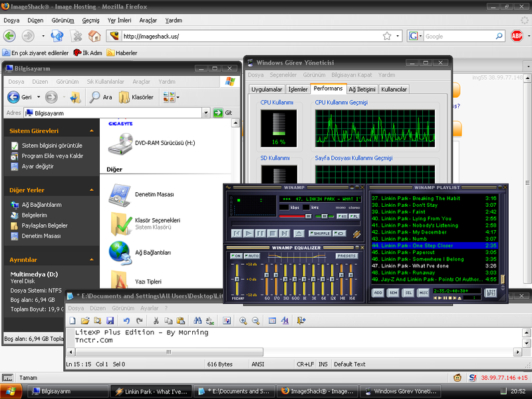Toggle the Klasörler folders pane button
The width and height of the screenshot is (532, 399).
pos(136,97)
